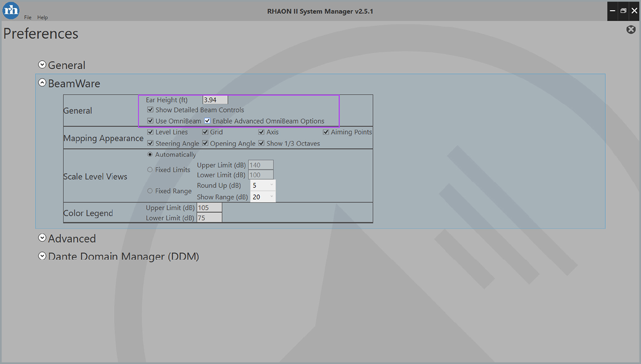Click Color Legend Upper Limit field
The height and width of the screenshot is (364, 641).
pos(209,208)
